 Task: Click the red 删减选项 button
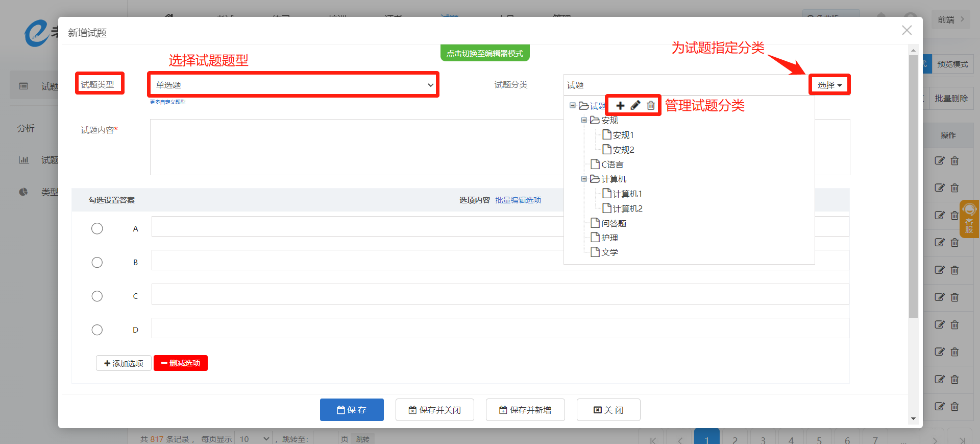(x=181, y=363)
